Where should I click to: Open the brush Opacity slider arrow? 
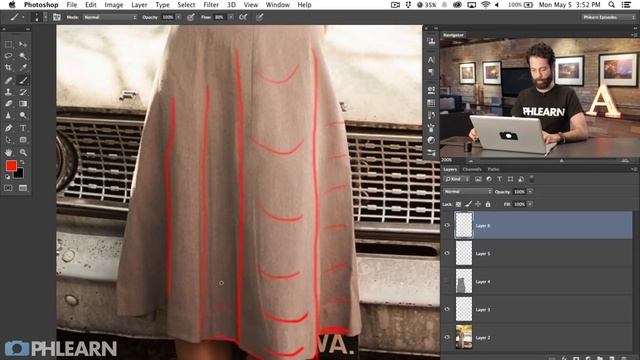click(178, 17)
